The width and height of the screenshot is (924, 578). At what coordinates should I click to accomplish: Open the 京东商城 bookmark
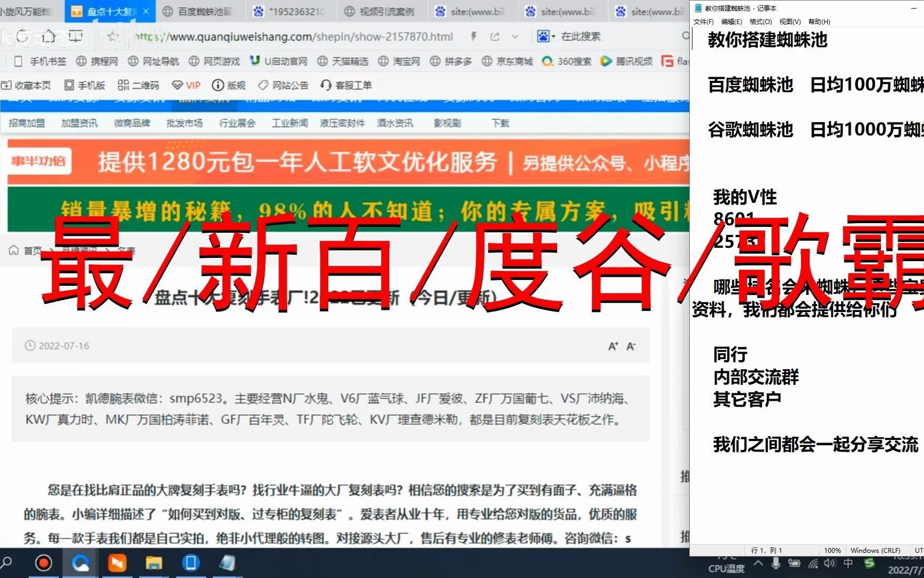507,62
